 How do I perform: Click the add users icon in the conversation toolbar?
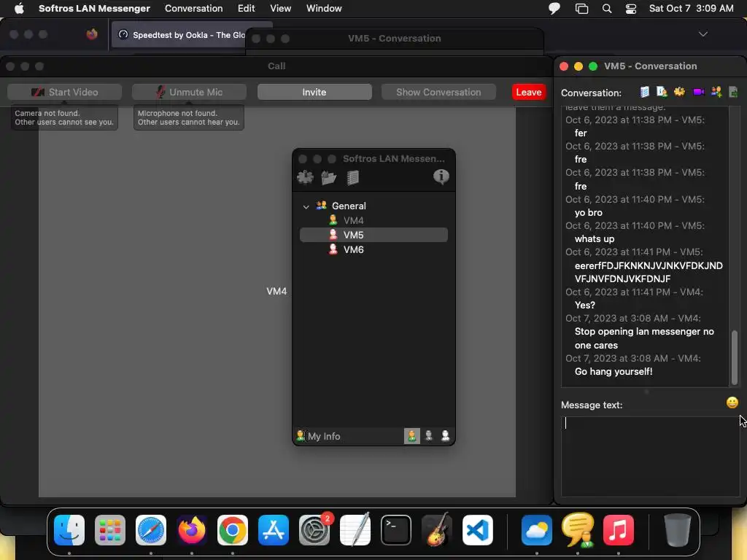(x=716, y=92)
